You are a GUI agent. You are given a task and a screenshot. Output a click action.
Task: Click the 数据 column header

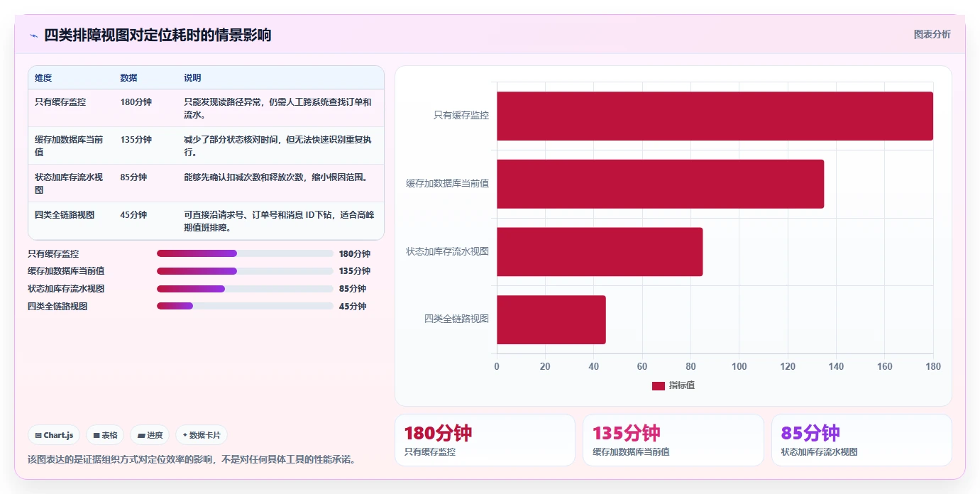129,78
